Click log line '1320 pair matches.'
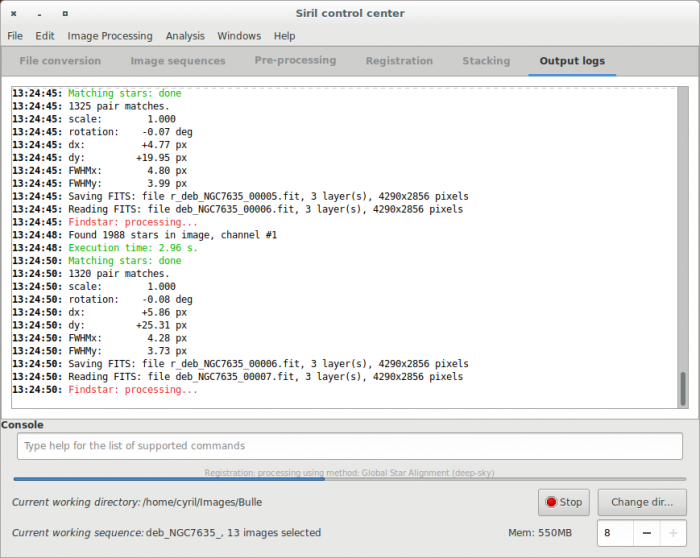This screenshot has width=700, height=558. tap(119, 274)
